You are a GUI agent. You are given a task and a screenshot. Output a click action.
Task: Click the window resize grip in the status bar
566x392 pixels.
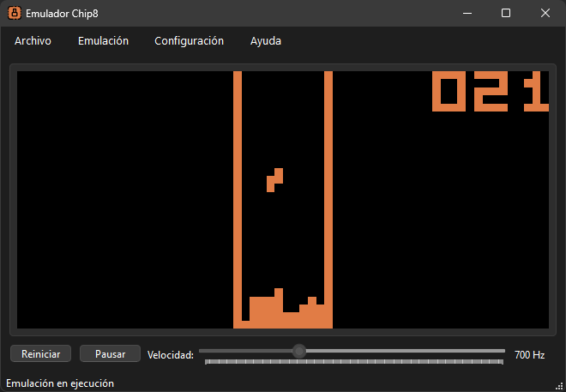(x=559, y=386)
